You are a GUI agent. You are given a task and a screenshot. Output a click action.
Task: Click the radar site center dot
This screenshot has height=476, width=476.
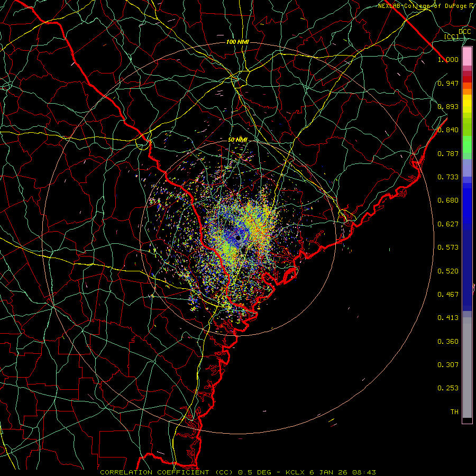click(238, 237)
